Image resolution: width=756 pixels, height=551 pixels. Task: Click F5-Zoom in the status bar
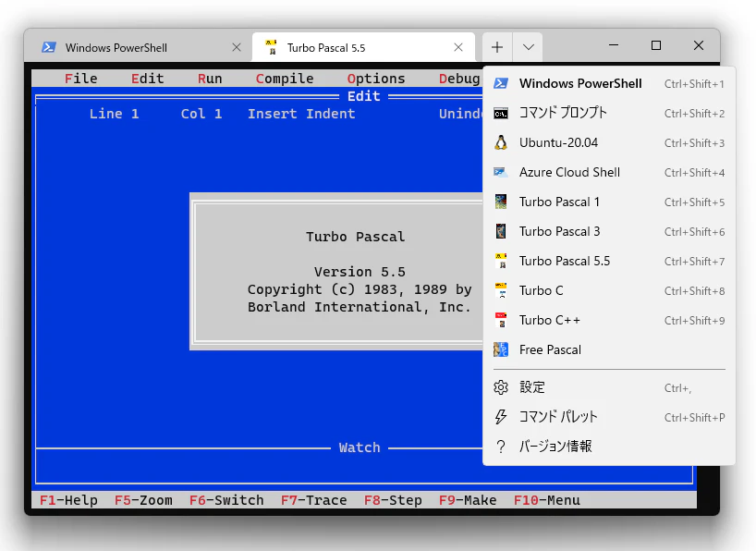pos(143,500)
